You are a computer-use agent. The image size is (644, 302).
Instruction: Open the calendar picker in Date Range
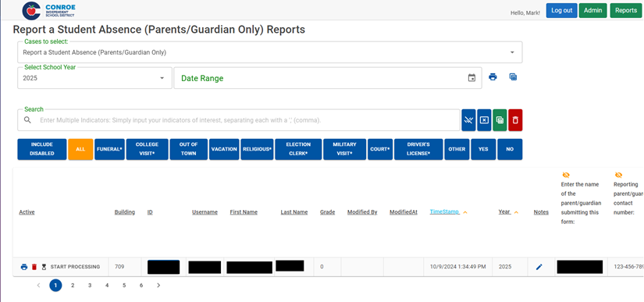tap(472, 77)
